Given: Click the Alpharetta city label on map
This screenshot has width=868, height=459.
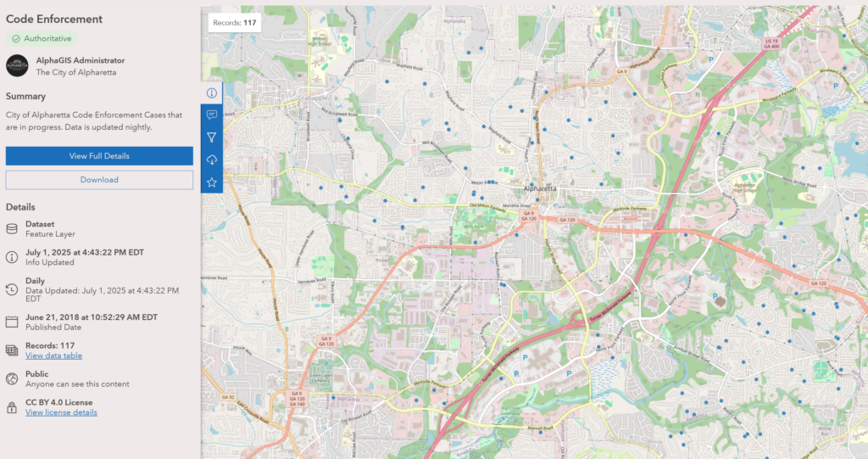Looking at the screenshot, I should pyautogui.click(x=540, y=188).
